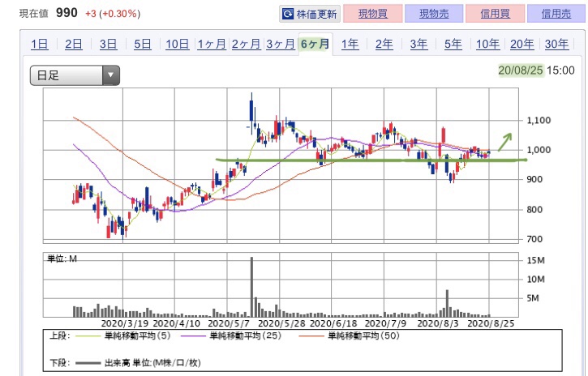Click the 2020/4/10 date axis label

(x=177, y=323)
